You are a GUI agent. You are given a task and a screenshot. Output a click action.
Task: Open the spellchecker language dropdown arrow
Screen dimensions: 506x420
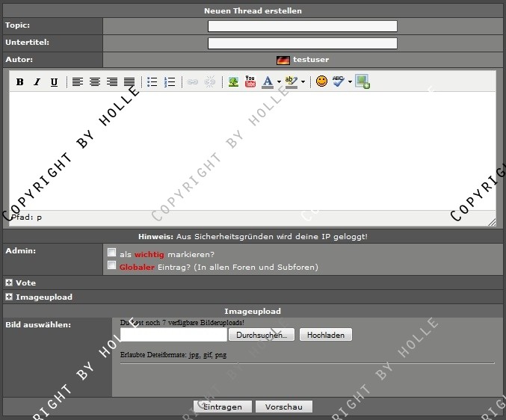coord(350,82)
